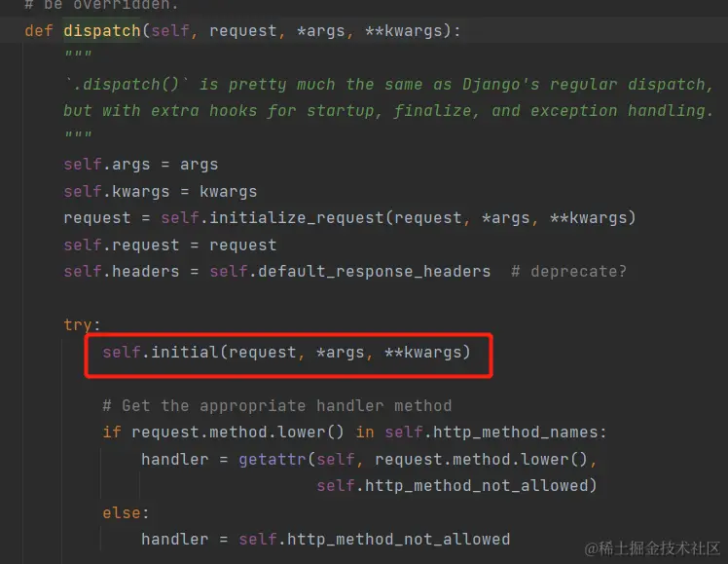The image size is (728, 564).
Task: Click http_method_not_allowed inside getattr arguments
Action: (476, 485)
